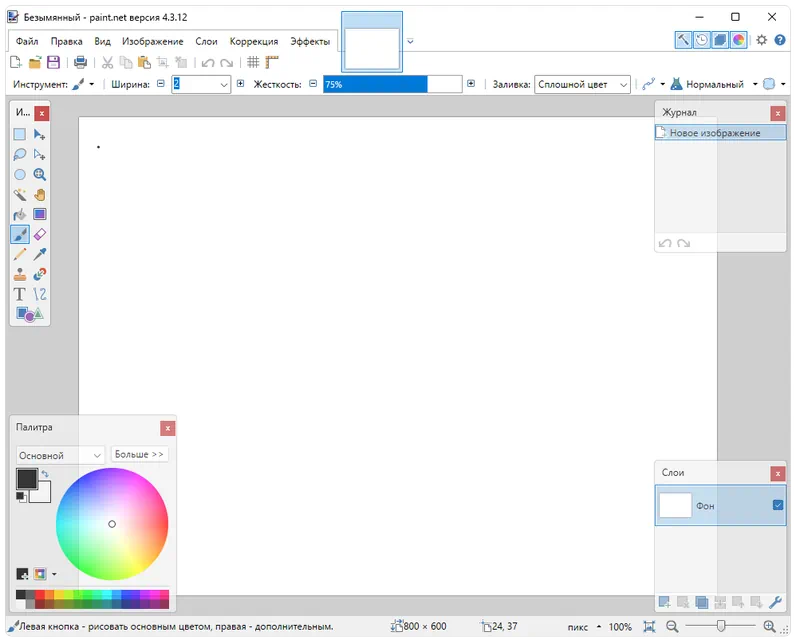Viewport: 800px width, 644px height.
Task: Increase brush width with plus button
Action: (x=240, y=83)
